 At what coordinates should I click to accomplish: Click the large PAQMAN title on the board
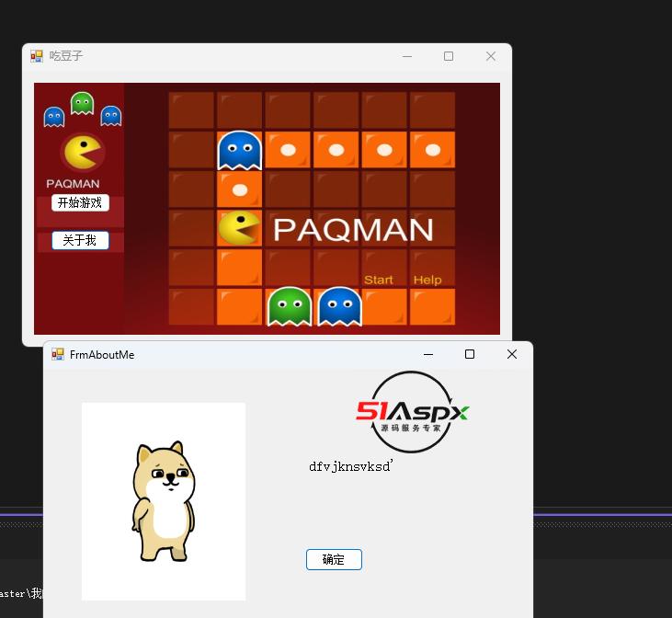pyautogui.click(x=353, y=229)
